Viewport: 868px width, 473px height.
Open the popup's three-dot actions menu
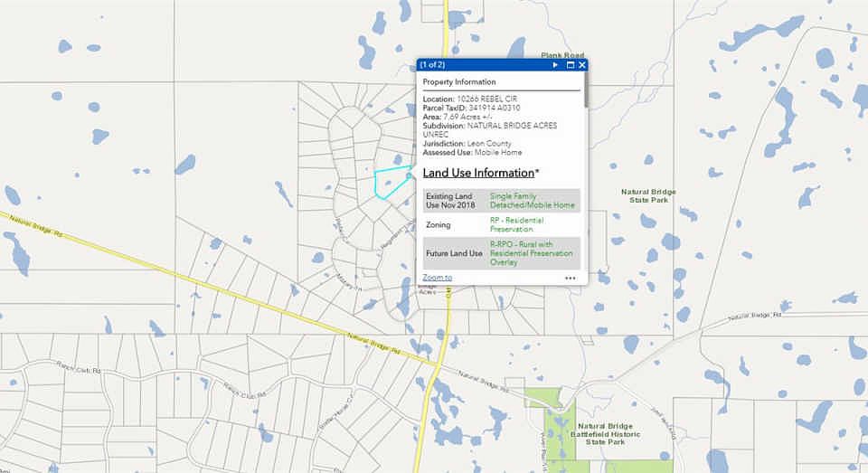571,278
